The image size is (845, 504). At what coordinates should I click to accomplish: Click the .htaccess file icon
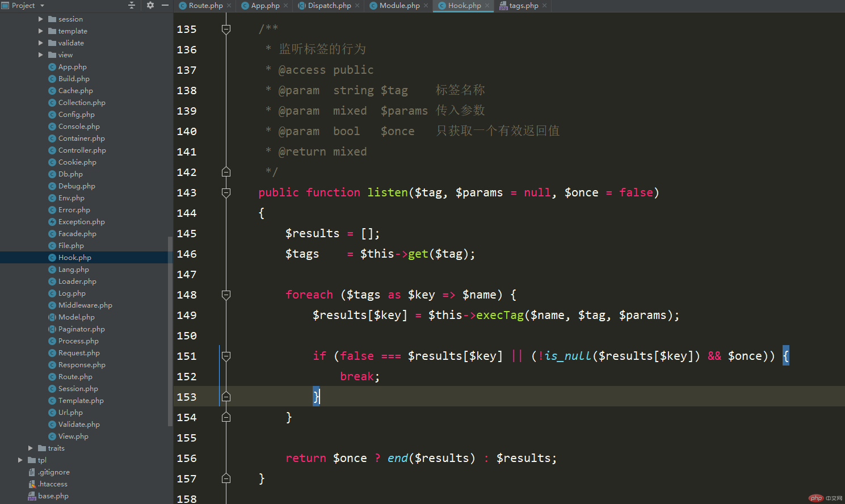(x=32, y=484)
